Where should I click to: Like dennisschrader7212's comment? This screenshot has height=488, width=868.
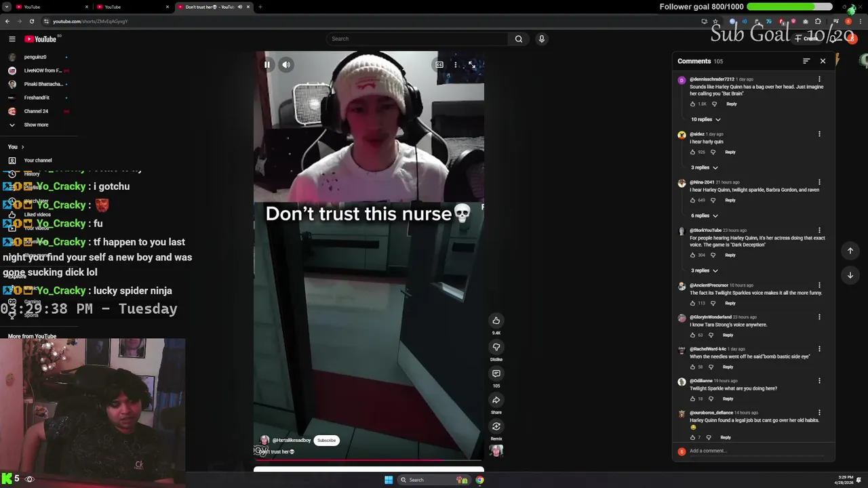(x=692, y=104)
